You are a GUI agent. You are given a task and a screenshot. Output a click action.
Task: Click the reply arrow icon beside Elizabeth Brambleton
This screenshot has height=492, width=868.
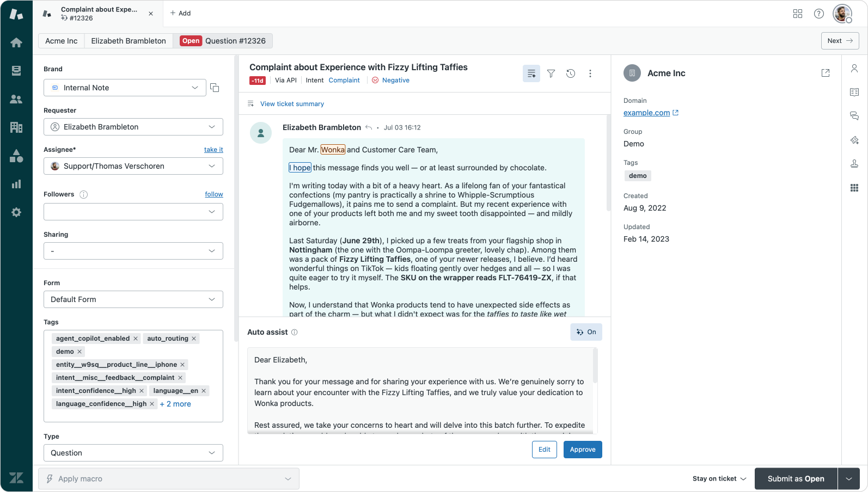point(369,128)
